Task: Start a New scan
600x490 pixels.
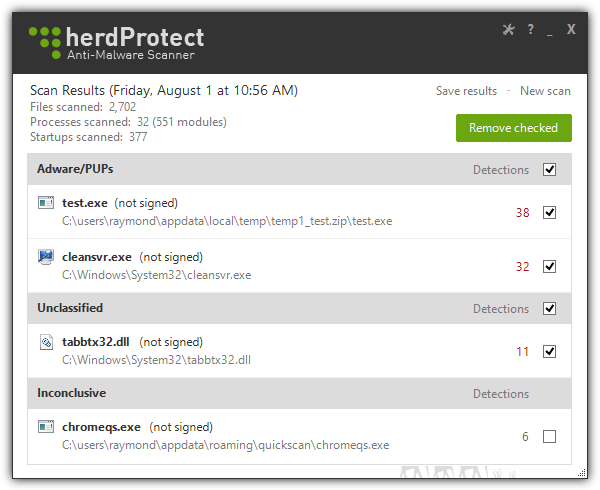Action: pos(545,91)
